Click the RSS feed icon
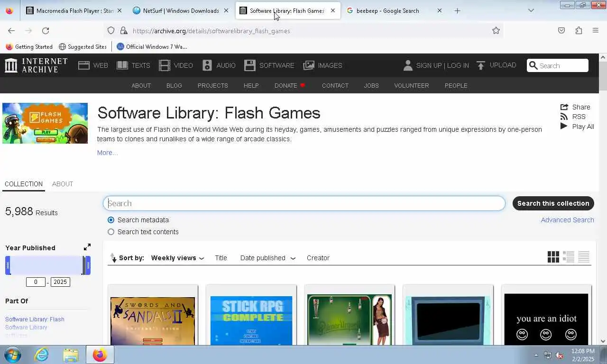The image size is (607, 364). tap(564, 117)
